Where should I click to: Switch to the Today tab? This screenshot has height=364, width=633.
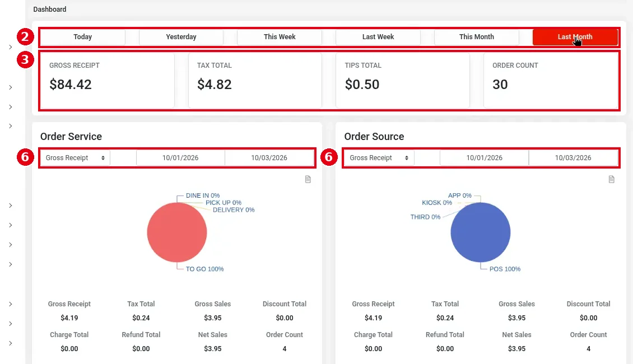(x=83, y=37)
